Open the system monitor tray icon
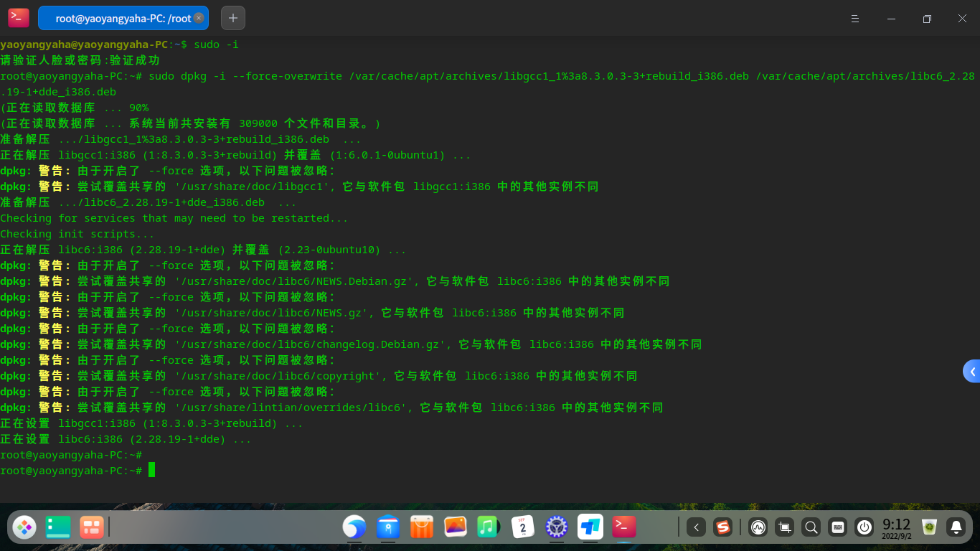The image size is (980, 551). [758, 527]
